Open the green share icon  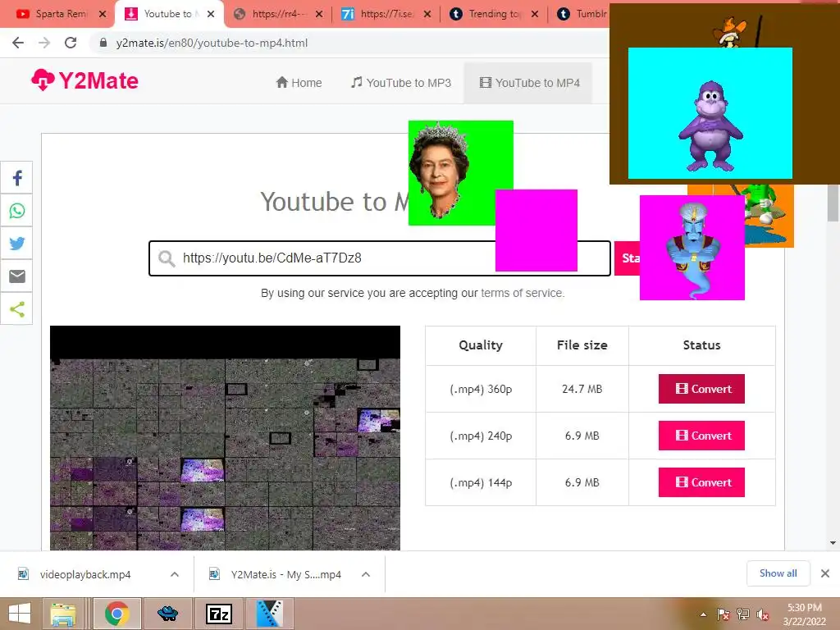[17, 308]
